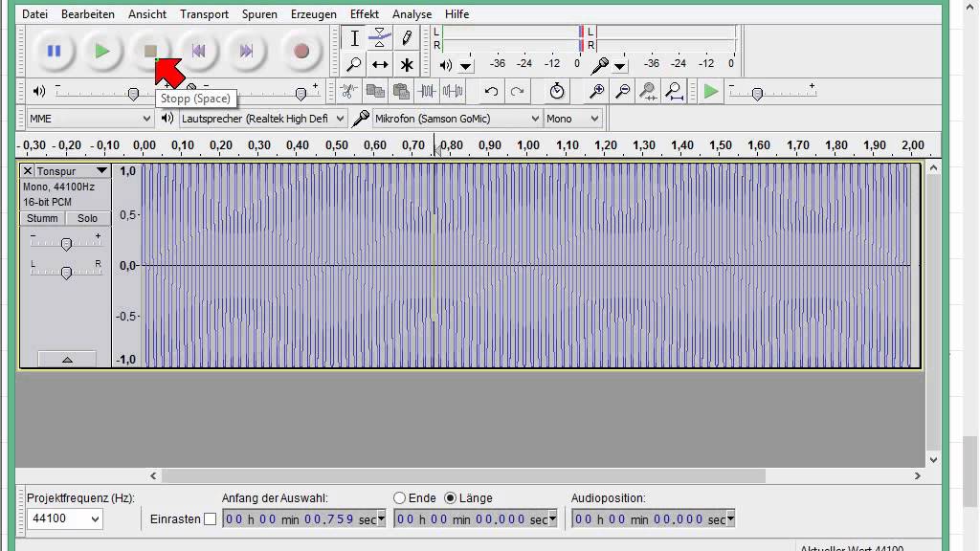Open the Audioposition time format dropdown
Image resolution: width=980 pixels, height=551 pixels.
730,518
